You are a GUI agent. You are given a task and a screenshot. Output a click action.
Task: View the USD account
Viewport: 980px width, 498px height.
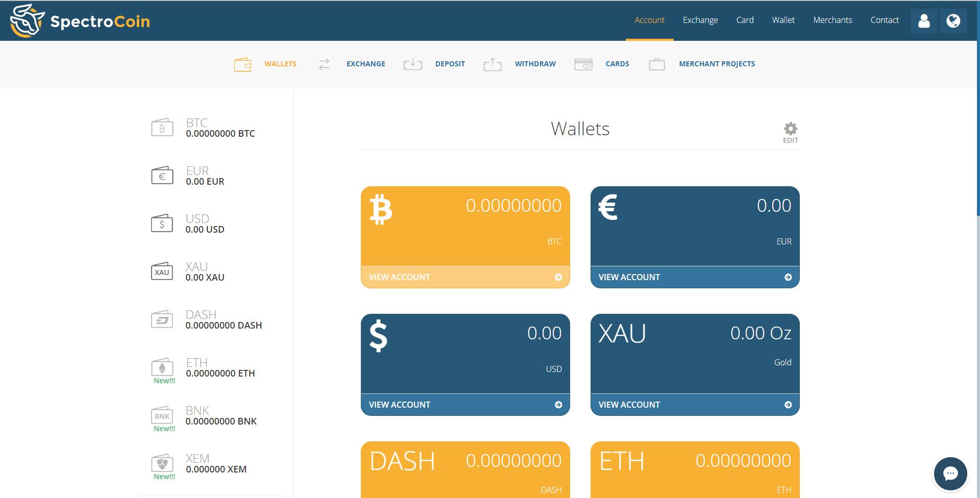(x=465, y=405)
